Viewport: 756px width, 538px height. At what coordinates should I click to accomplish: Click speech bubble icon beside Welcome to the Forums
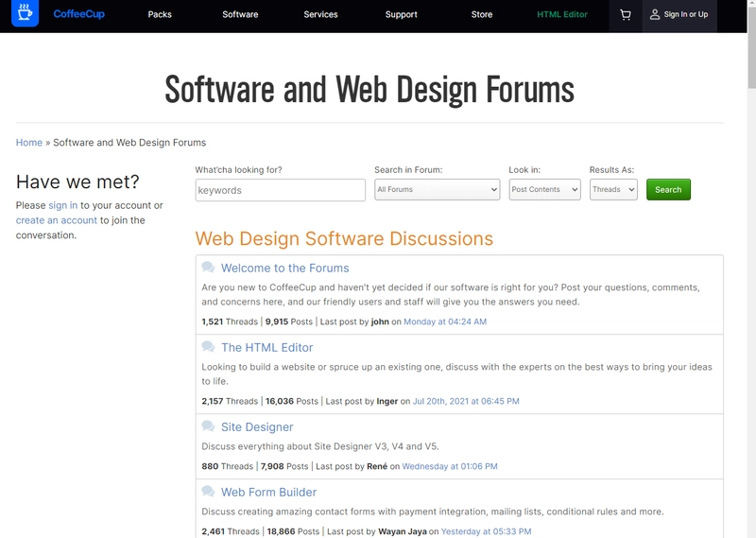[208, 268]
